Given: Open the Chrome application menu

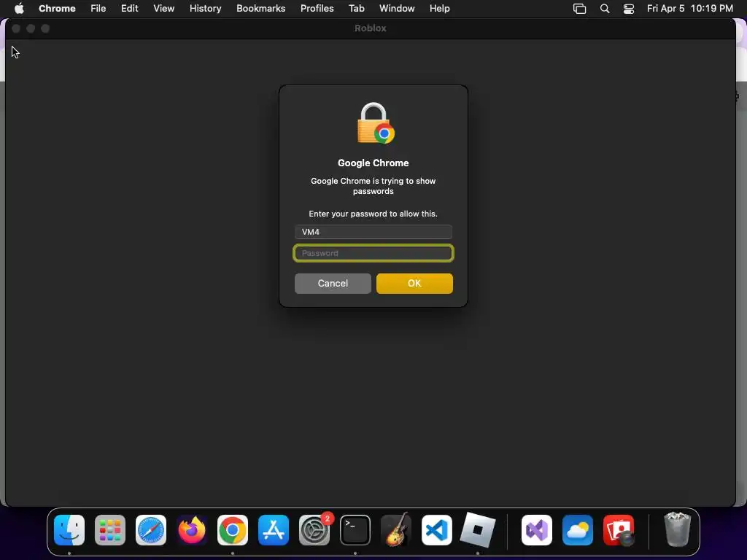Looking at the screenshot, I should (57, 9).
